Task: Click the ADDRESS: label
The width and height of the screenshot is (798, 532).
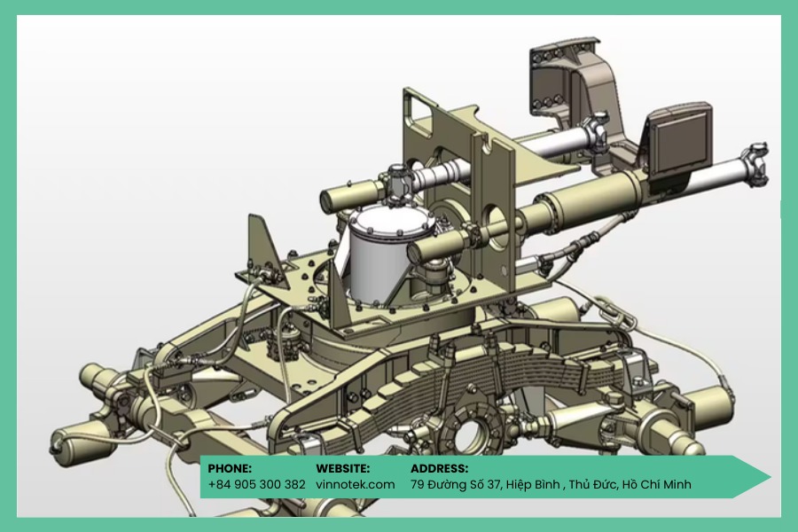Action: point(439,468)
